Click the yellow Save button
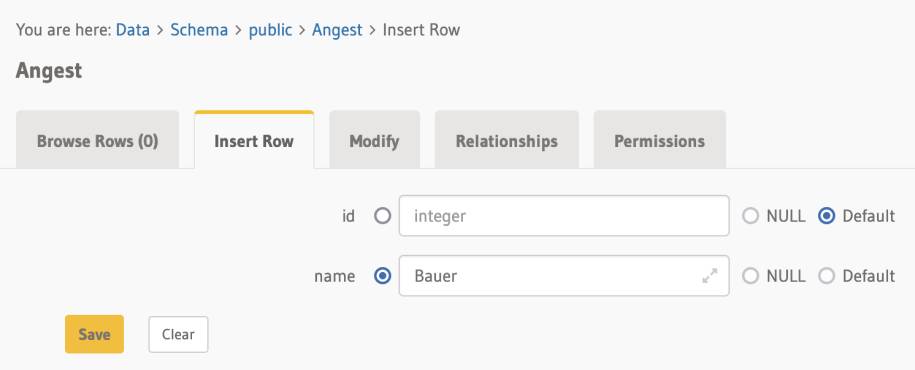The height and width of the screenshot is (370, 915). tap(95, 334)
